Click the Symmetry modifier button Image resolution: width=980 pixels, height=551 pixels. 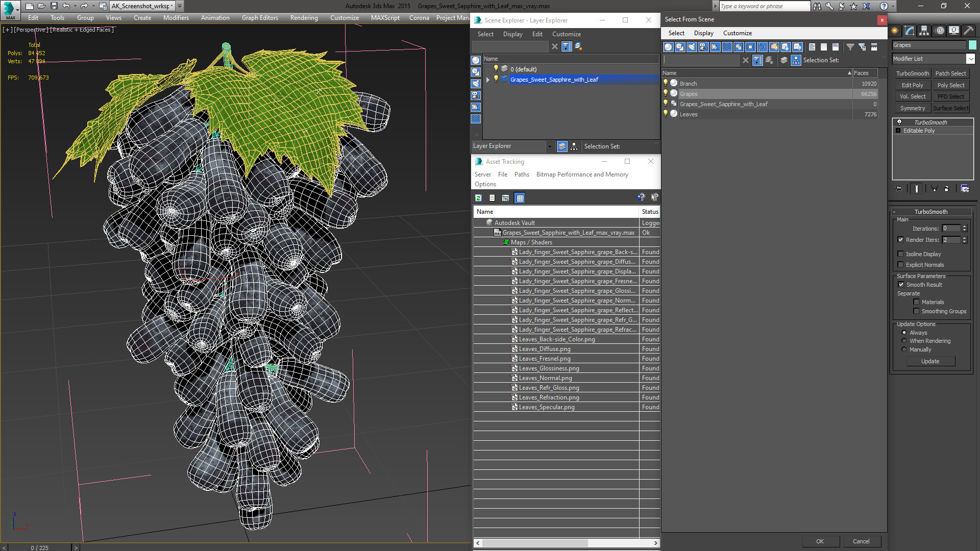click(912, 108)
